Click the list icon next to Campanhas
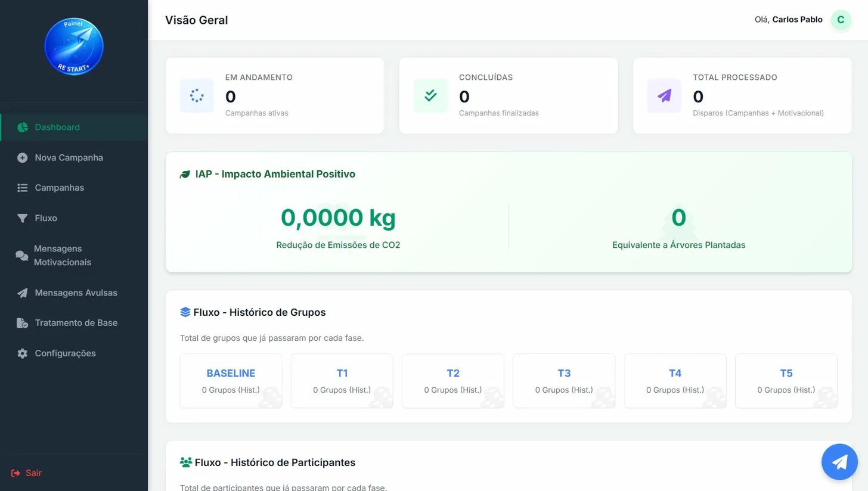The height and width of the screenshot is (491, 868). coord(22,188)
